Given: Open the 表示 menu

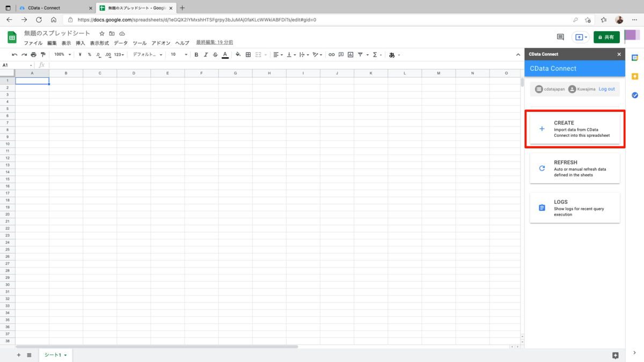Looking at the screenshot, I should (x=66, y=43).
